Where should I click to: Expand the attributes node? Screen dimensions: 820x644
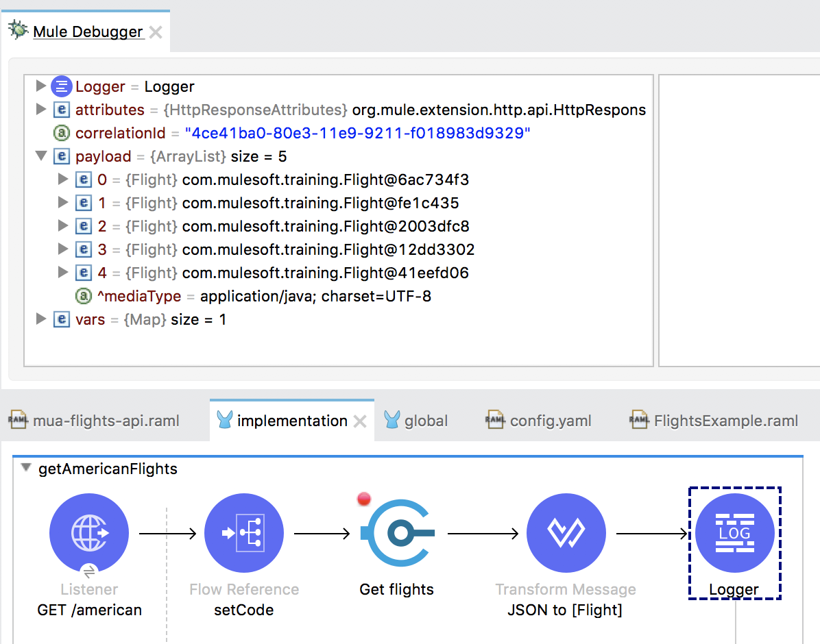click(40, 109)
